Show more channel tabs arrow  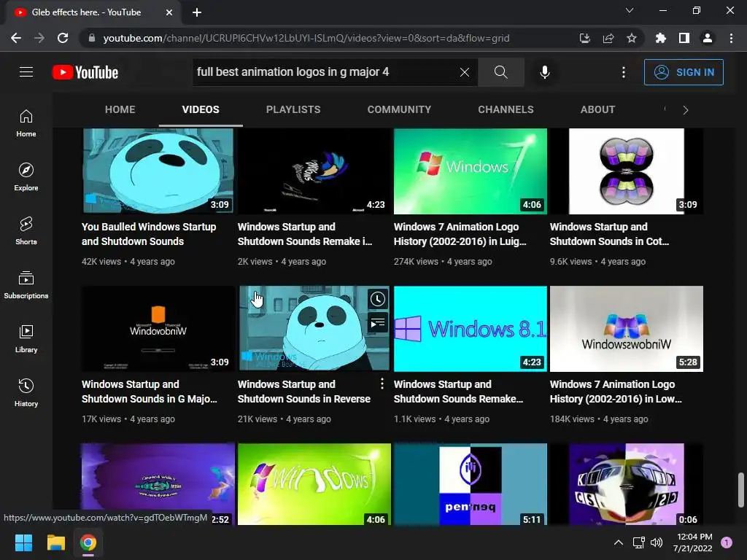686,110
